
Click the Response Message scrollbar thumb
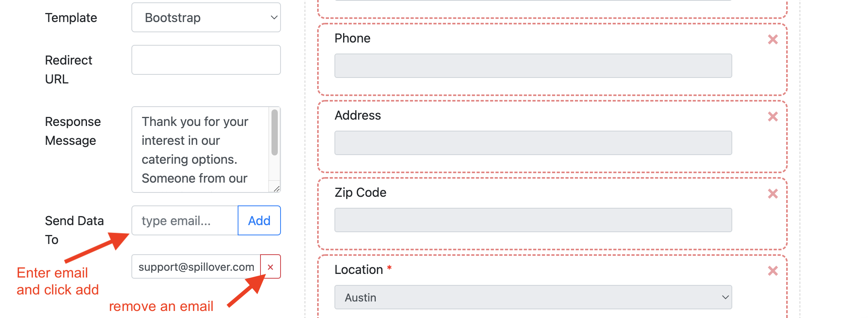275,132
